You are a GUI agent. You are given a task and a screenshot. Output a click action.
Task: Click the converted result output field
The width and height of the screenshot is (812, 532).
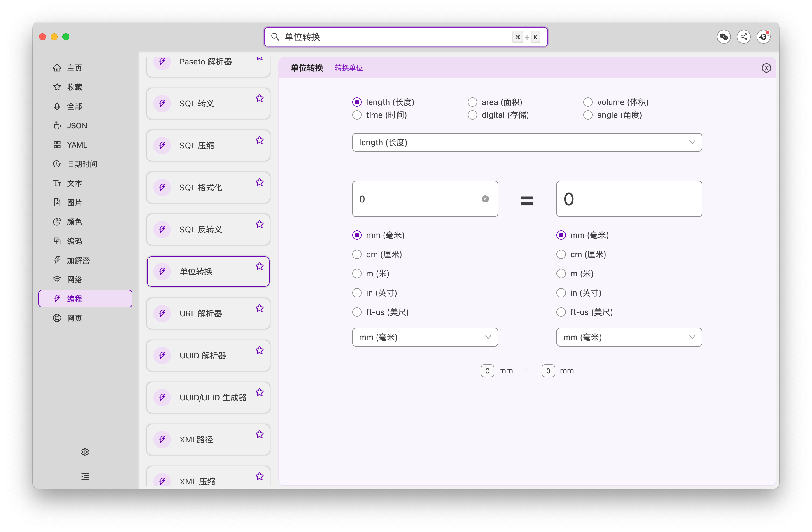pos(629,199)
